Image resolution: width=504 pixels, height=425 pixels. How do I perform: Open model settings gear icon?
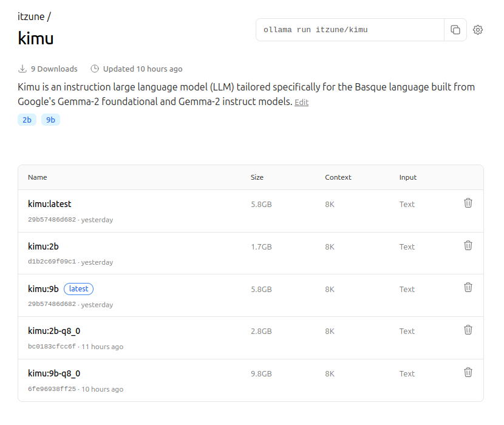tap(478, 30)
